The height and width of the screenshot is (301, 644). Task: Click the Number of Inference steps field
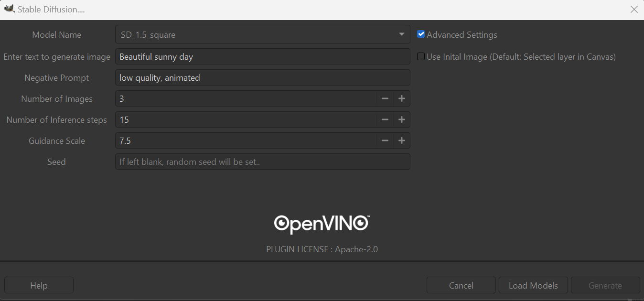click(246, 119)
